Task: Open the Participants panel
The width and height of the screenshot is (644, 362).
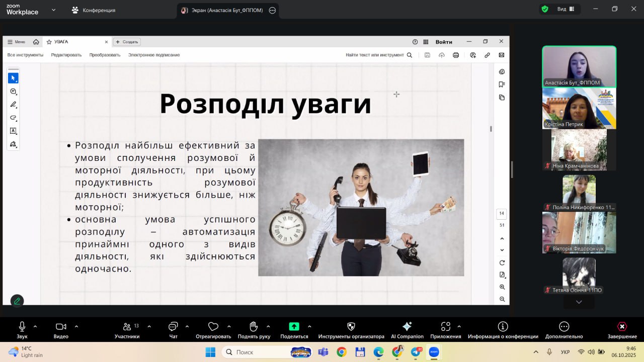Action: point(127,327)
